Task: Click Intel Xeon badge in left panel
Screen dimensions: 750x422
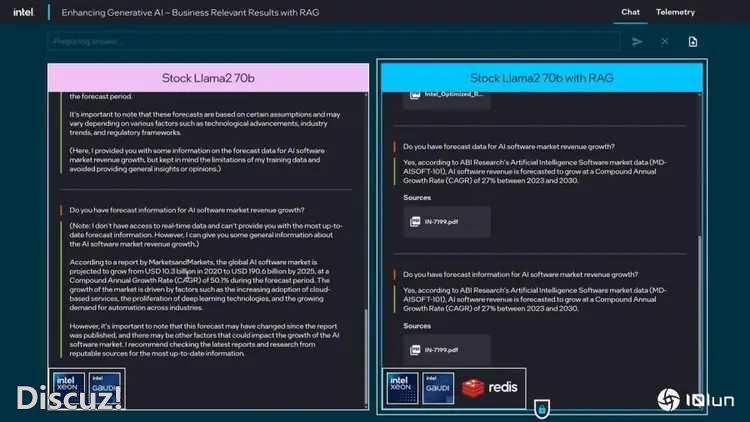Action: [x=68, y=387]
